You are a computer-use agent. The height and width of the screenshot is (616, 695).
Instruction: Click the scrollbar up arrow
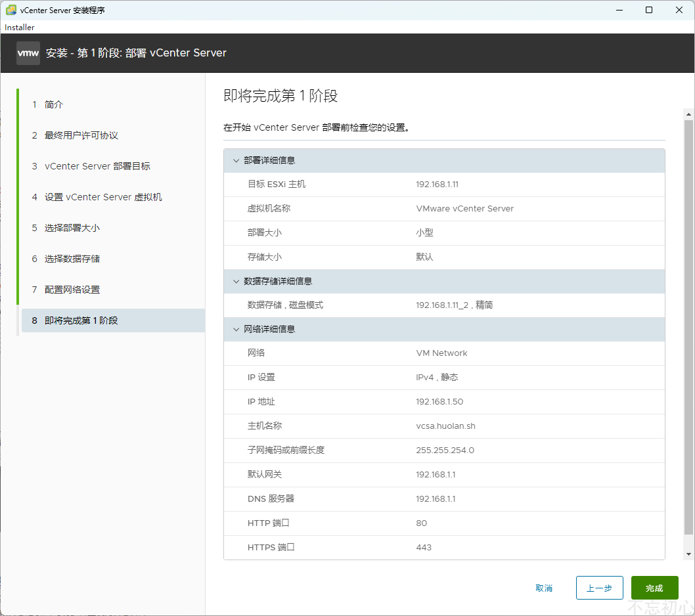(688, 114)
